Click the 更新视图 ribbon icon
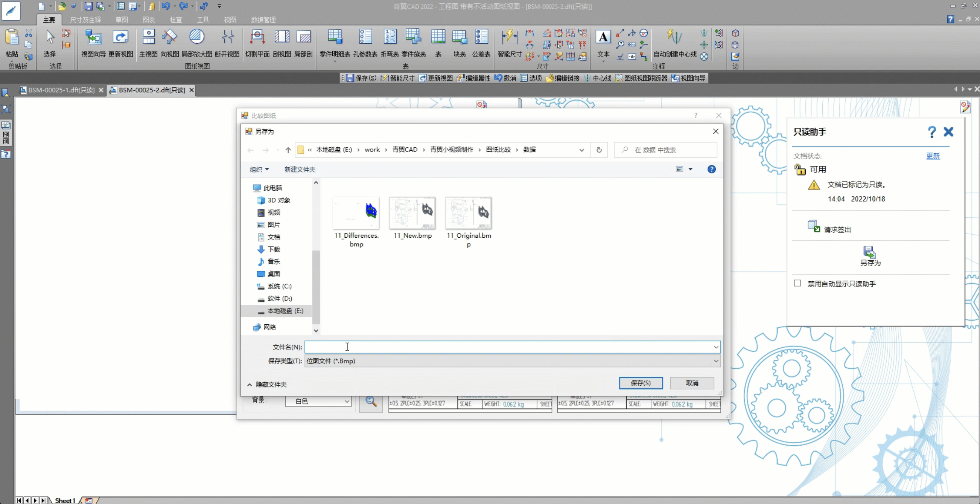 coord(120,43)
